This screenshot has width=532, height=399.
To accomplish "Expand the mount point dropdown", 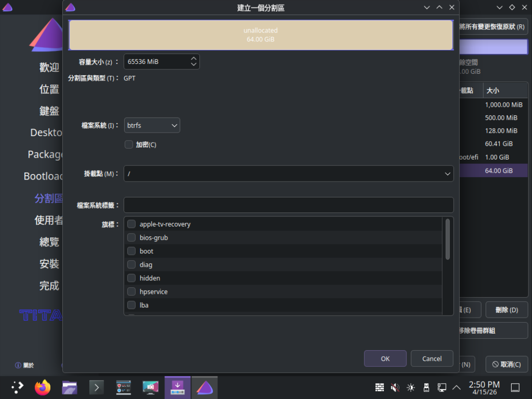I will (447, 174).
